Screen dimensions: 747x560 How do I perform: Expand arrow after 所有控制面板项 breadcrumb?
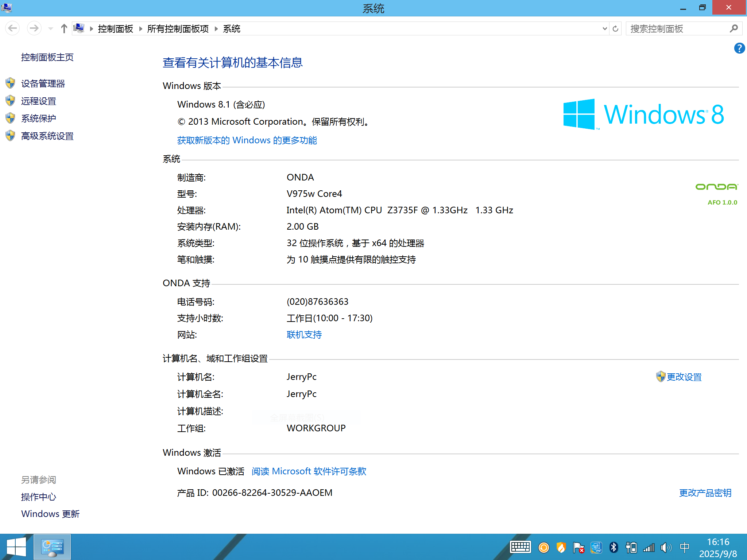[x=216, y=28]
